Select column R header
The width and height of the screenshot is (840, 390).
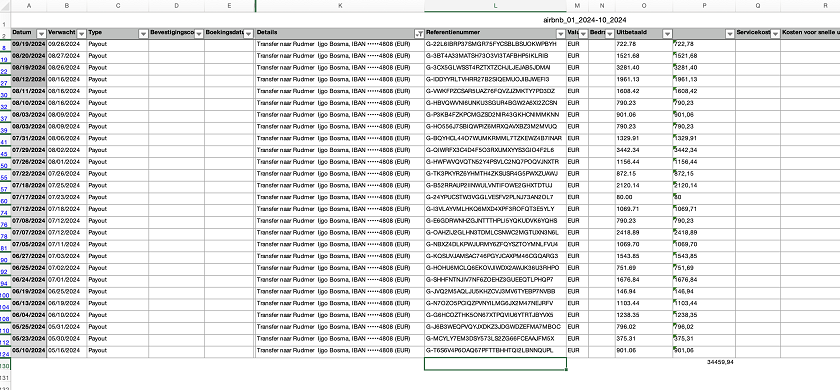810,5
